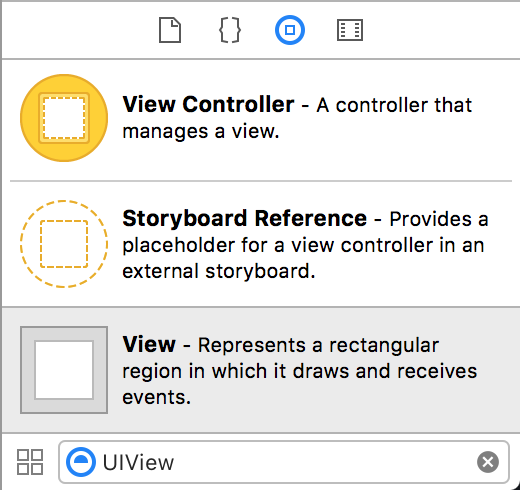Toggle icon grid view button

(x=30, y=462)
